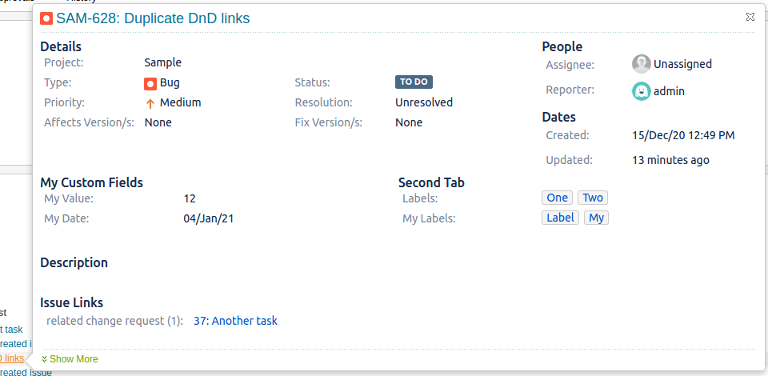This screenshot has width=768, height=376.
Task: Click the 'People' section heading
Action: pos(562,47)
